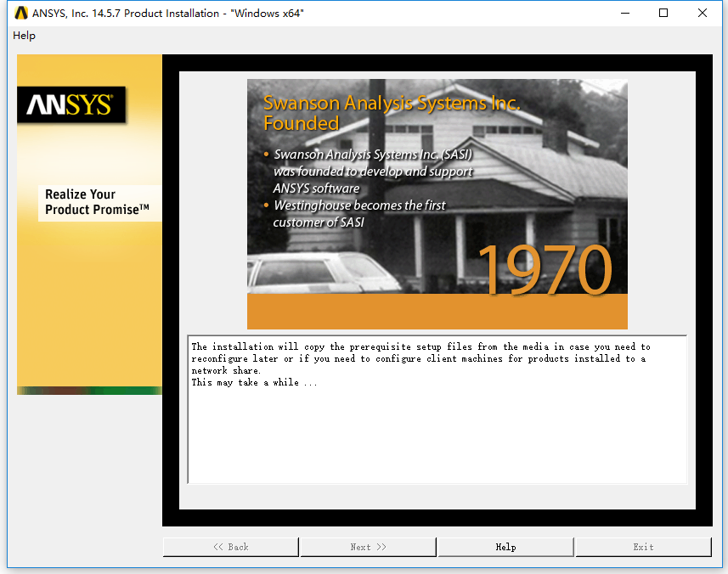The height and width of the screenshot is (574, 728).
Task: Click the 1970 Swanson Analysis slideshow image
Action: click(437, 204)
